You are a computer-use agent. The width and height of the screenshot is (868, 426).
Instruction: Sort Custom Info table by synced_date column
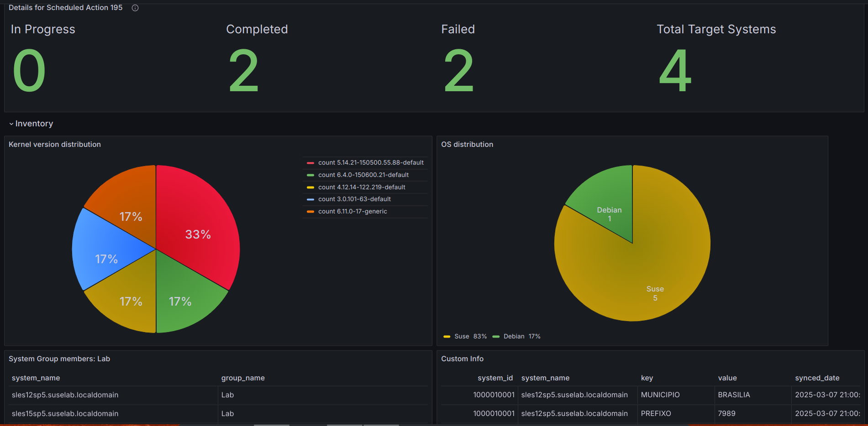coord(817,378)
